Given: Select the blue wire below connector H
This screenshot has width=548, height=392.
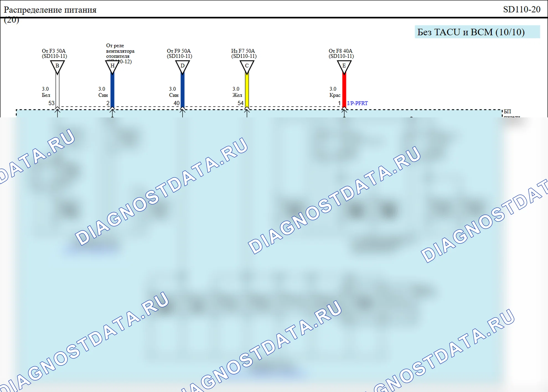Looking at the screenshot, I should 112,90.
